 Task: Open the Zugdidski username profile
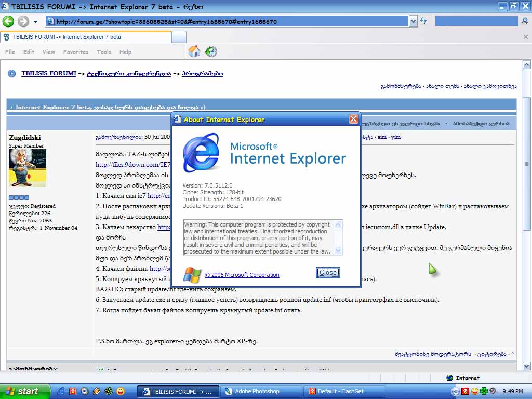coord(25,137)
